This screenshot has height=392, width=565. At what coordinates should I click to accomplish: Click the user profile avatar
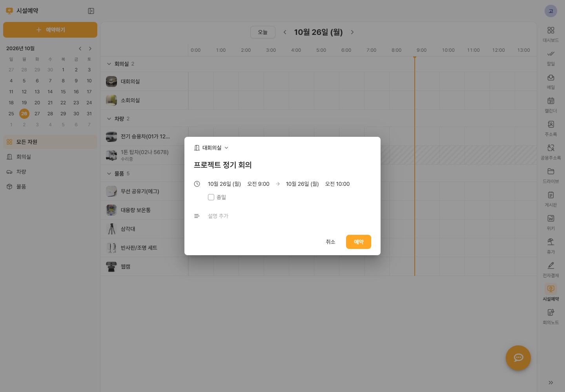coord(551,11)
